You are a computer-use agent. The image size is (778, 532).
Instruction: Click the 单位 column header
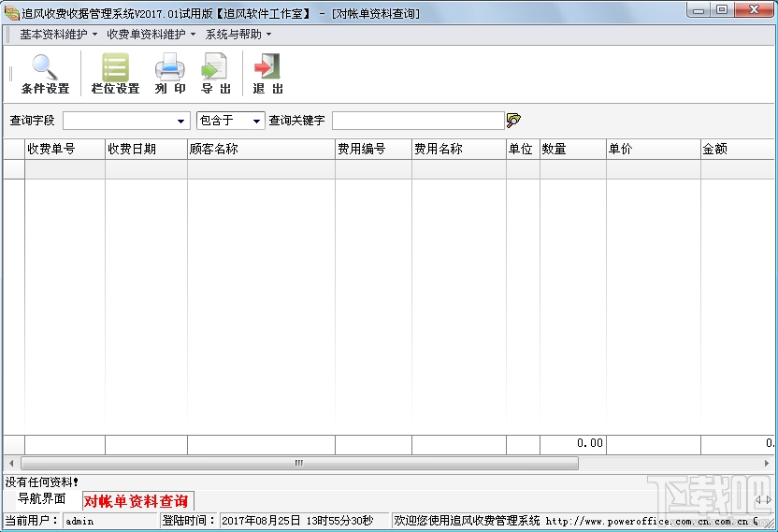tap(523, 149)
